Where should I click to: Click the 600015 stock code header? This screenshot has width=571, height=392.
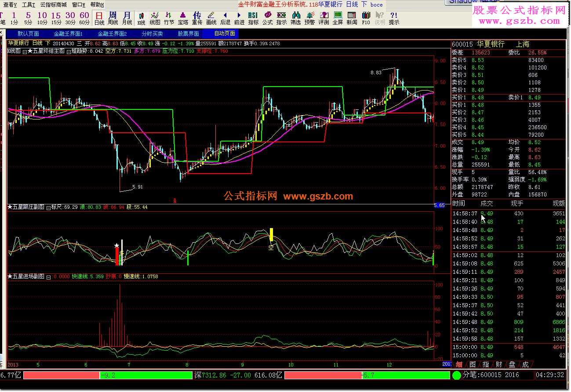tap(462, 44)
